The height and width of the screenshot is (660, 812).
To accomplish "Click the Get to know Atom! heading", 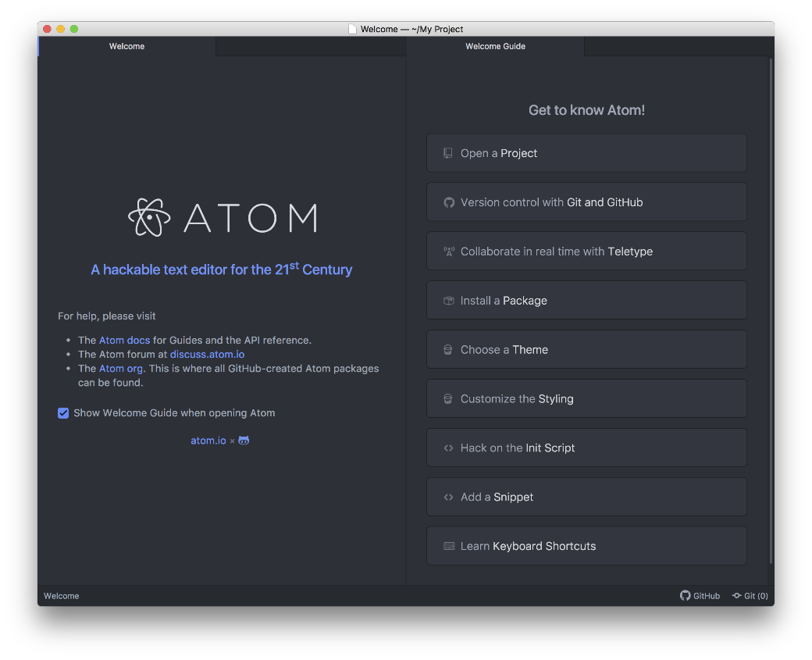I will pos(586,110).
